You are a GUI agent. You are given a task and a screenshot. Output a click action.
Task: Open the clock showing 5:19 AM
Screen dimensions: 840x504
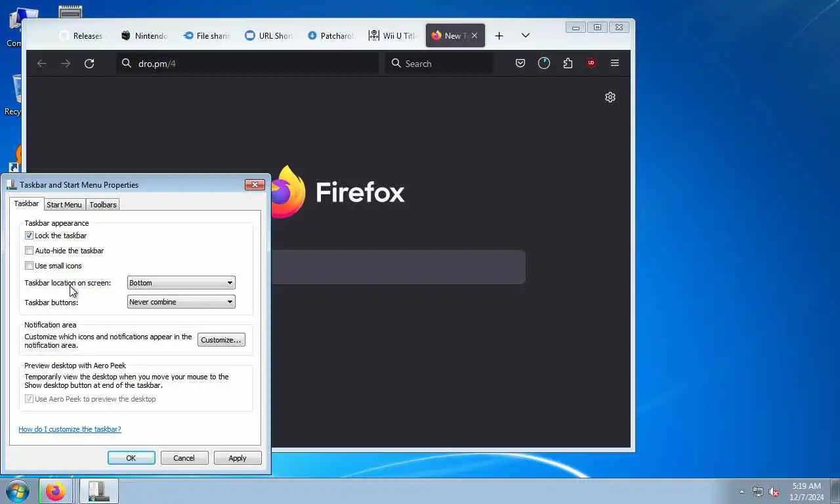807,492
